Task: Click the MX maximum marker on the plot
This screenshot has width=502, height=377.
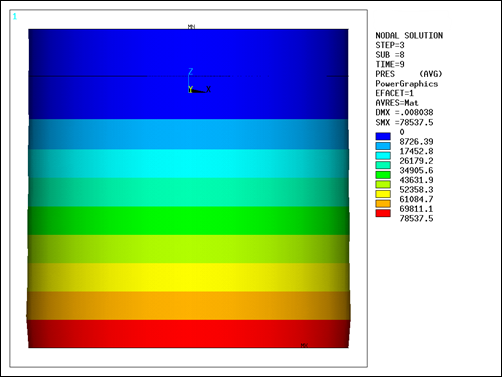Action: 304,345
